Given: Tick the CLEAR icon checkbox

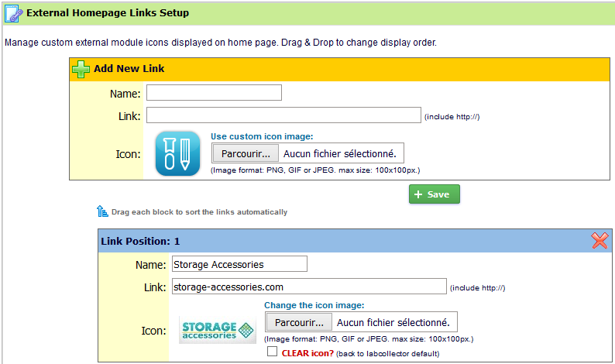Looking at the screenshot, I should coord(272,352).
